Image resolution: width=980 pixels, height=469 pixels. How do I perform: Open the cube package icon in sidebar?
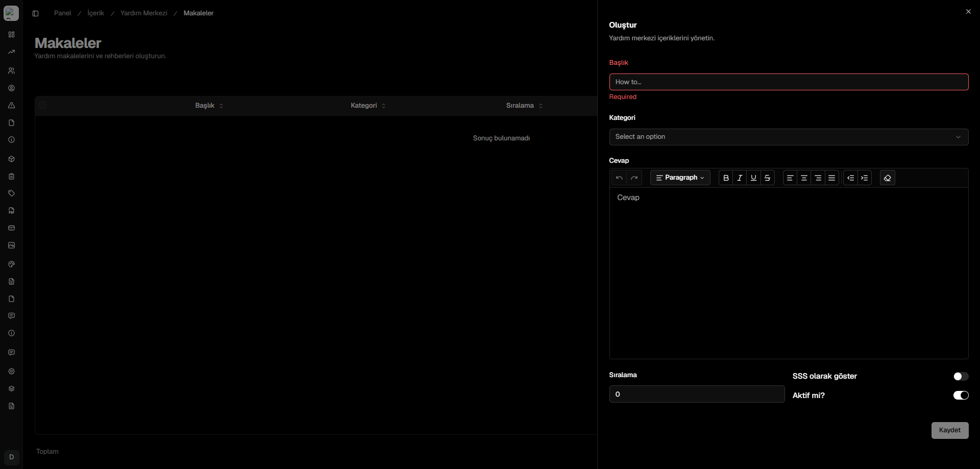[x=11, y=159]
